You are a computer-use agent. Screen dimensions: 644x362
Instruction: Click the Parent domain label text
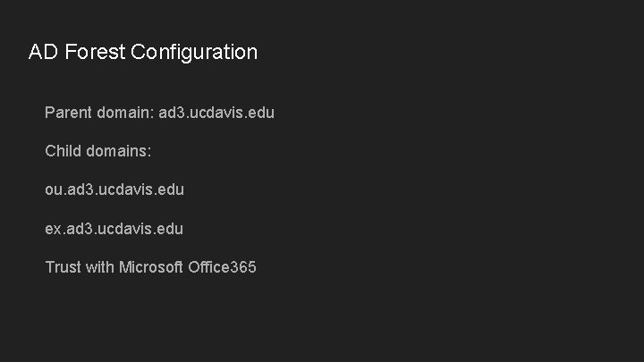[99, 114]
